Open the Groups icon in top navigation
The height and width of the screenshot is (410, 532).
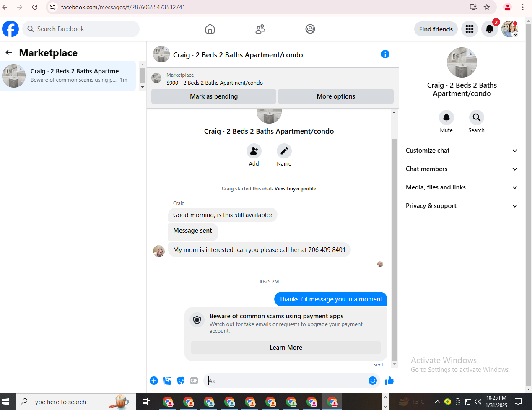point(310,29)
